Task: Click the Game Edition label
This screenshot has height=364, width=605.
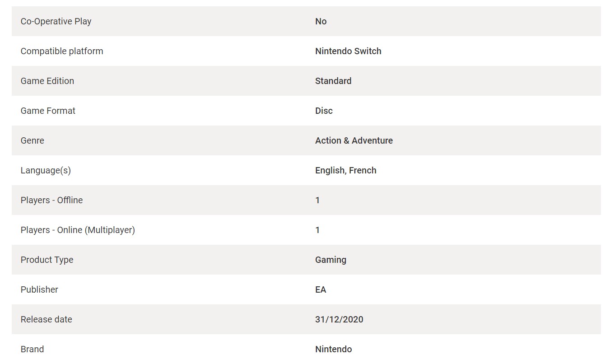Action: [47, 81]
